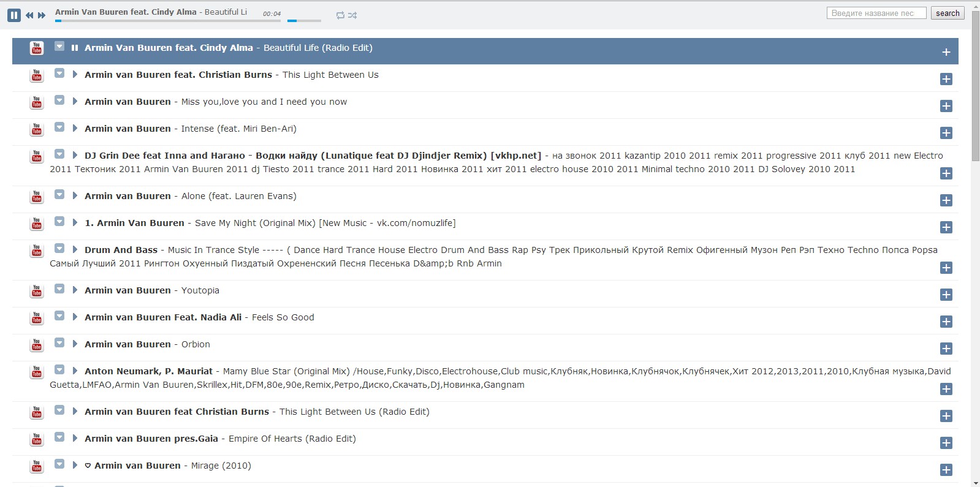Open YouTube for Drum And Bass track
This screenshot has height=487, width=980.
[x=37, y=251]
